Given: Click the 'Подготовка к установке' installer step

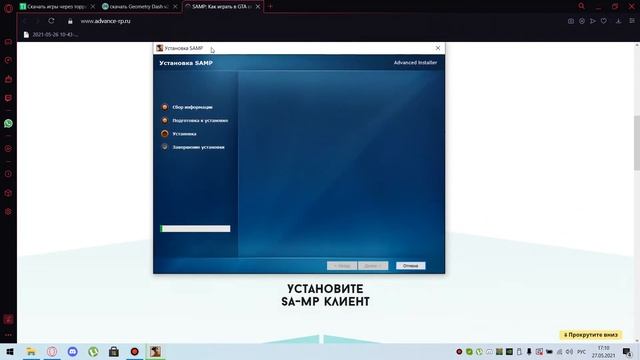Looking at the screenshot, I should pyautogui.click(x=200, y=120).
